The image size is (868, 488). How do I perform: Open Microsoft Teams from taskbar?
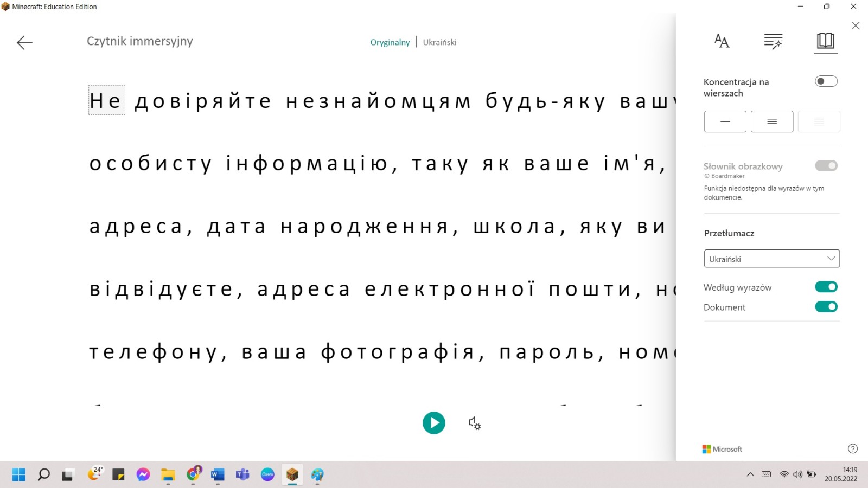[242, 475]
